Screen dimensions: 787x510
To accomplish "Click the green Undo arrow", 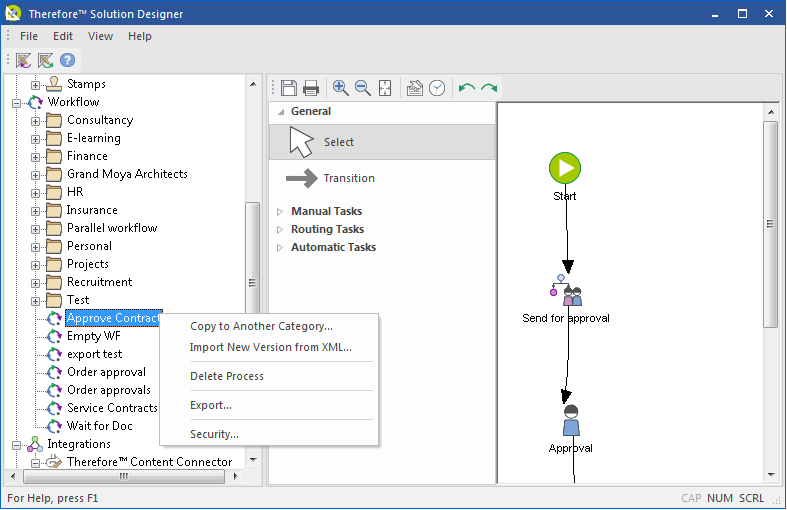I will pos(467,88).
